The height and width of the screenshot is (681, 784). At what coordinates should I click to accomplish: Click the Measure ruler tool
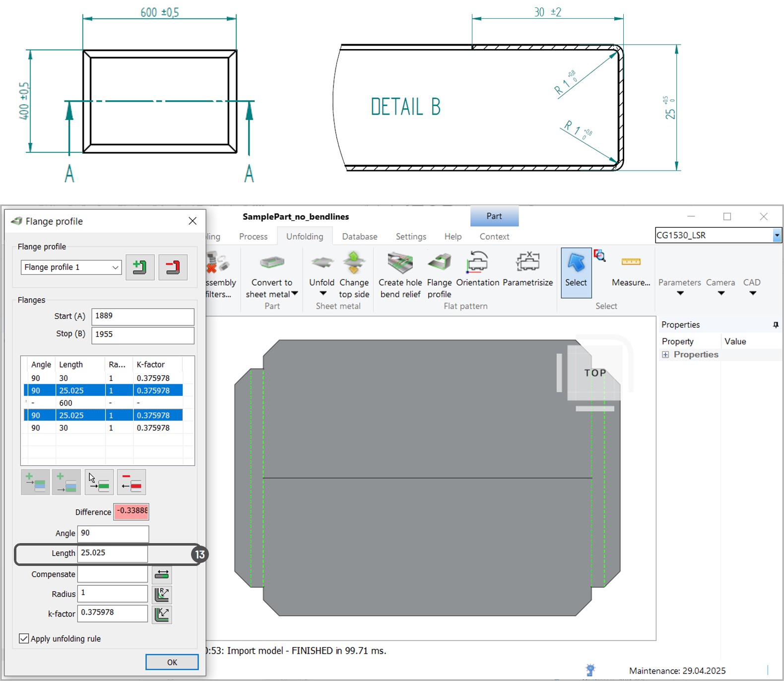[631, 263]
